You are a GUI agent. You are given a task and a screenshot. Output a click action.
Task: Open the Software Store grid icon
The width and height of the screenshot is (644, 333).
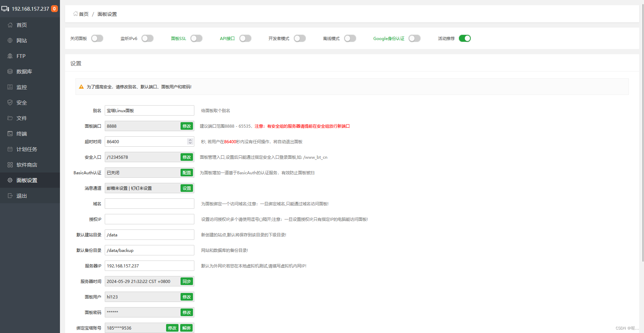point(10,165)
